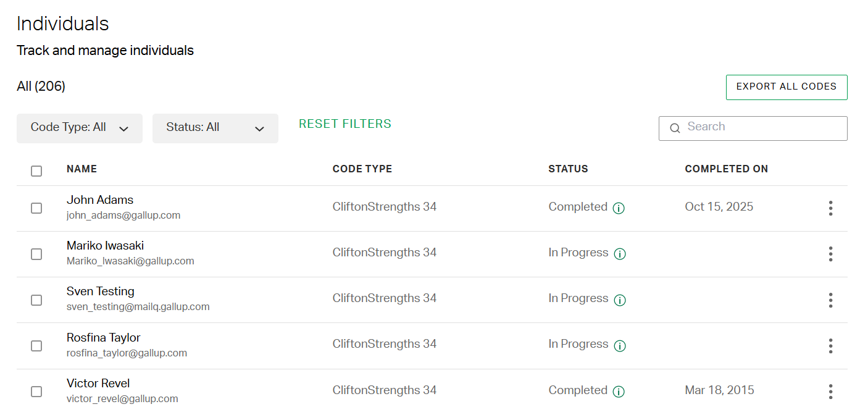Image resolution: width=868 pixels, height=412 pixels.
Task: Click the Oct 15, 2025 completion date
Action: [719, 207]
